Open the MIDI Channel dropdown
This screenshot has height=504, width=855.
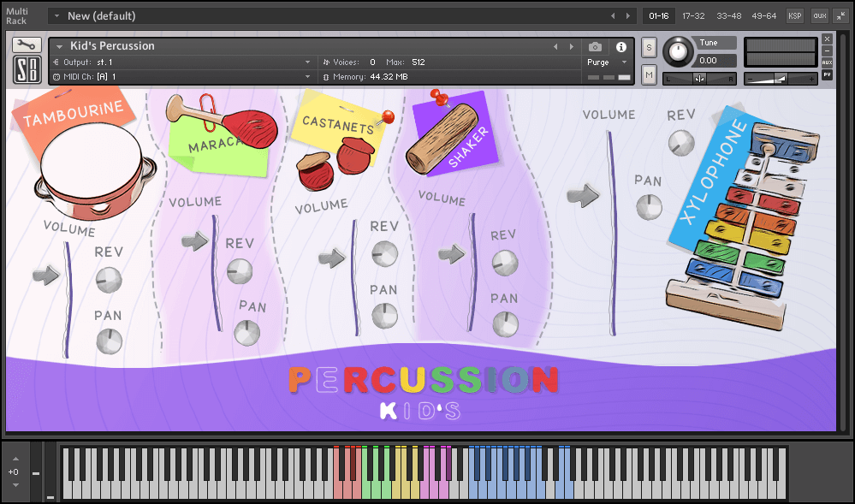pos(308,76)
